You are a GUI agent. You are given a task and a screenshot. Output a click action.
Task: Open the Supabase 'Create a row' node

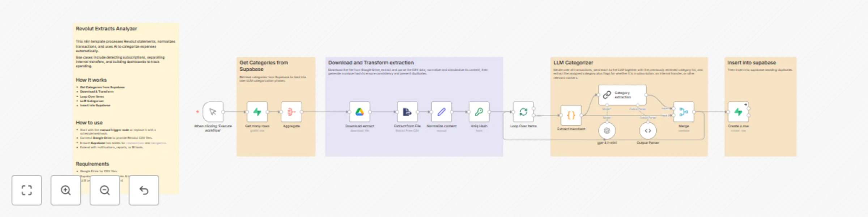(x=738, y=112)
